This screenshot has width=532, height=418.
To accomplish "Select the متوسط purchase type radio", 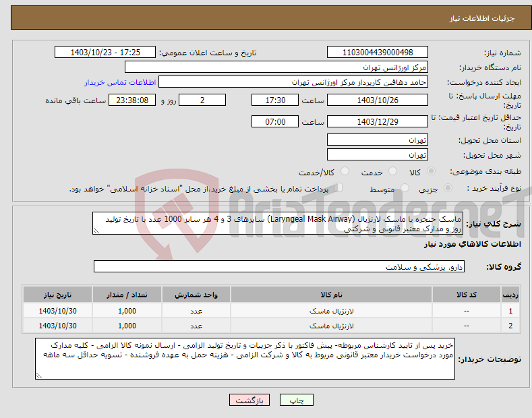I will pyautogui.click(x=405, y=188).
